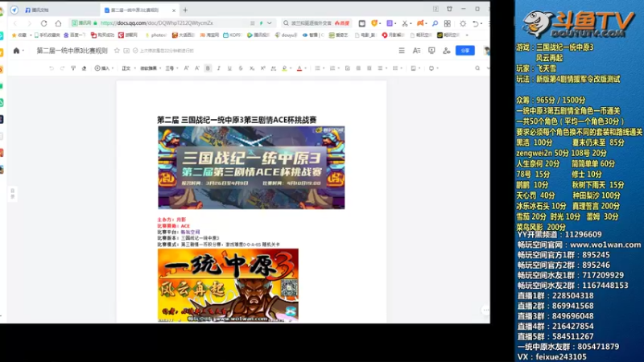Click the search icon in document toolbar

coord(477,68)
